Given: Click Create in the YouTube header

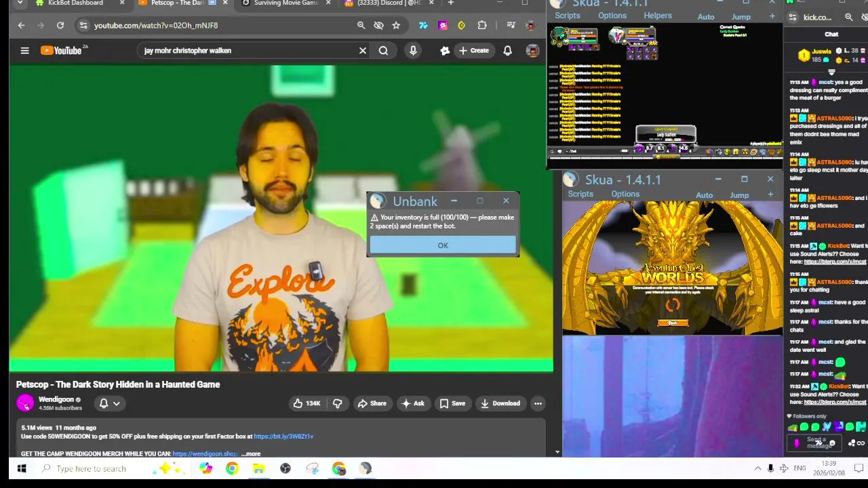Looking at the screenshot, I should [x=473, y=50].
